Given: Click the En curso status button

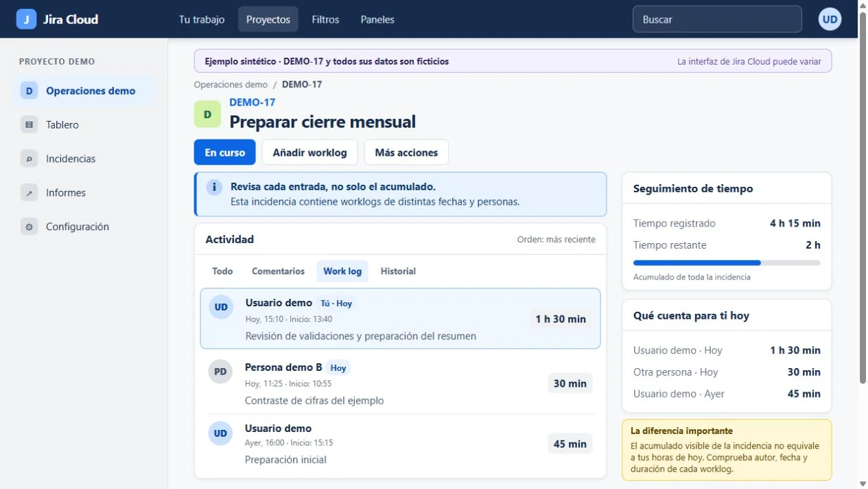Looking at the screenshot, I should point(225,152).
